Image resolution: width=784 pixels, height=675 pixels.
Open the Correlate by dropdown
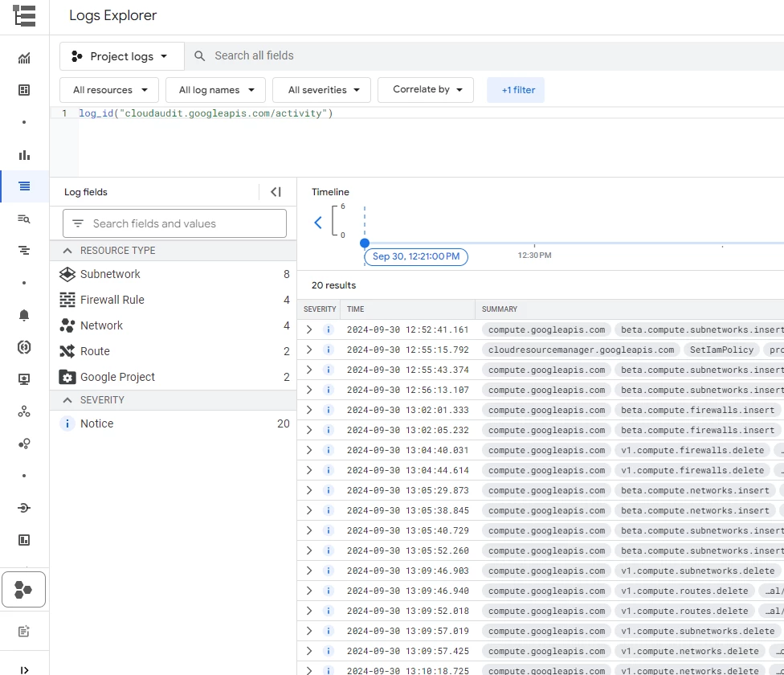(x=426, y=89)
